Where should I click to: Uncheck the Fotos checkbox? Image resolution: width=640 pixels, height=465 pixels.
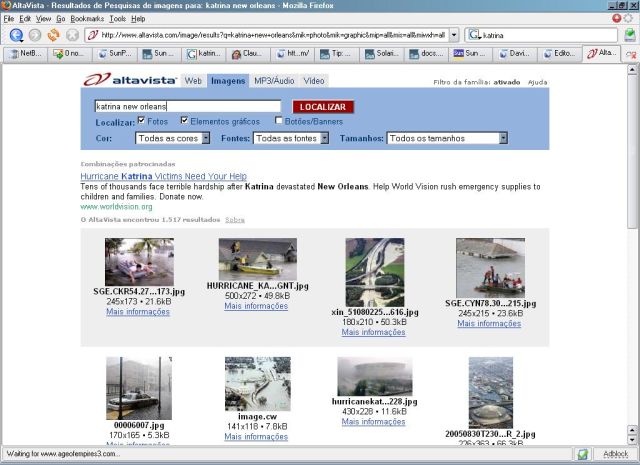[x=141, y=120]
